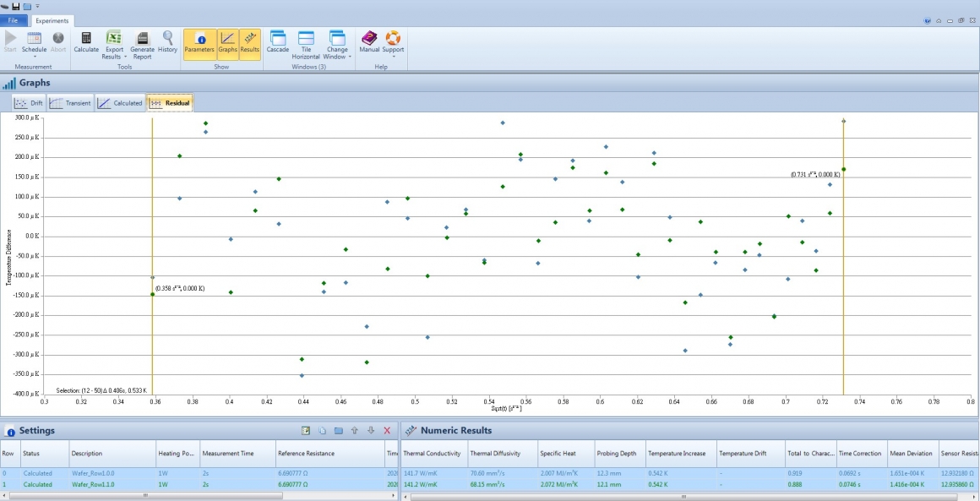This screenshot has width=980, height=501.
Task: Click the Numeric Results panel icon
Action: point(411,430)
